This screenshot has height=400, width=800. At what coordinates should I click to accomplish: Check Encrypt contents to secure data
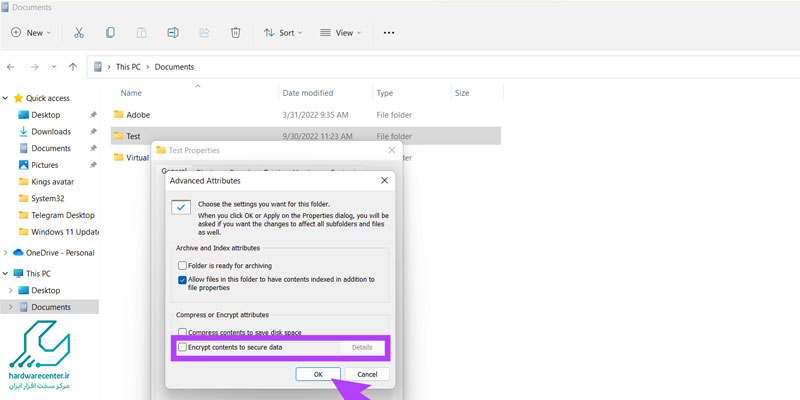(x=183, y=347)
